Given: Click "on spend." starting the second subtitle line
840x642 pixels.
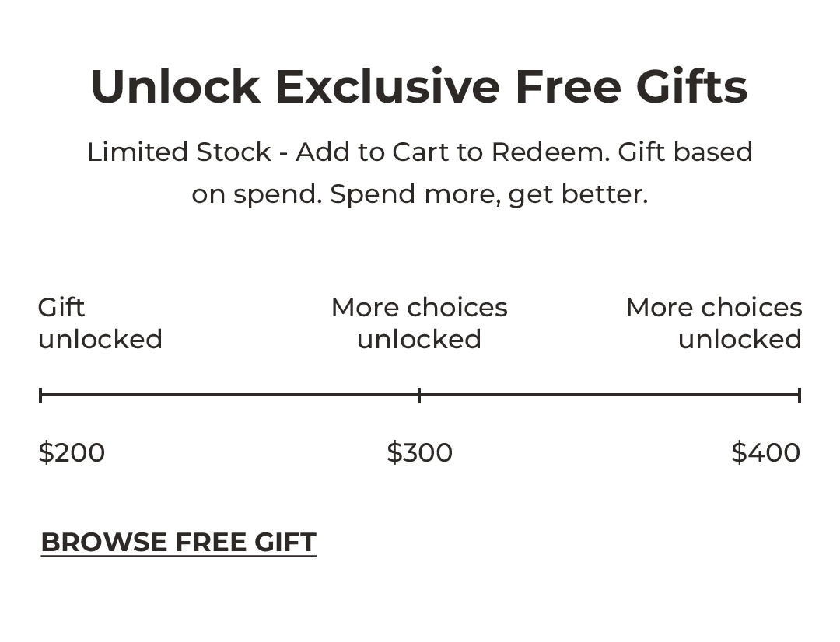Looking at the screenshot, I should click(257, 194).
